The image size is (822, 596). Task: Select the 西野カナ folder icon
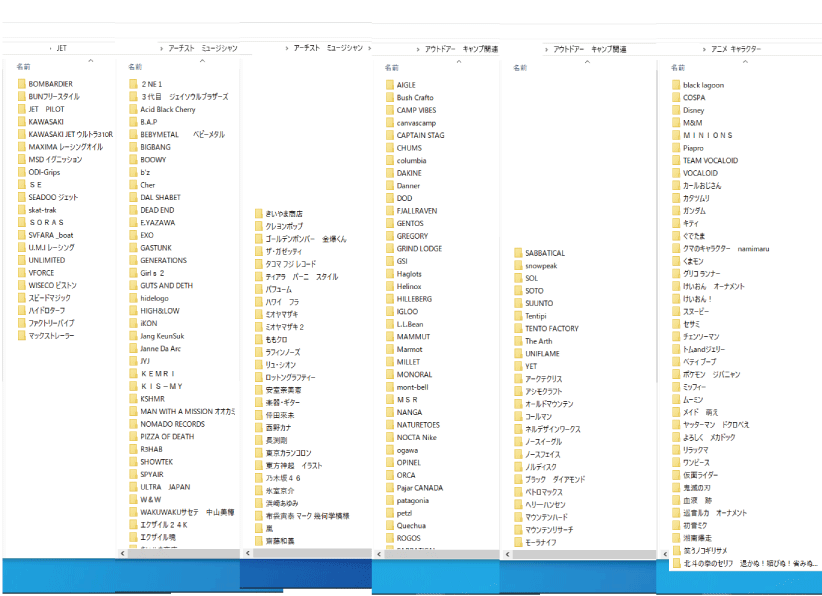258,427
